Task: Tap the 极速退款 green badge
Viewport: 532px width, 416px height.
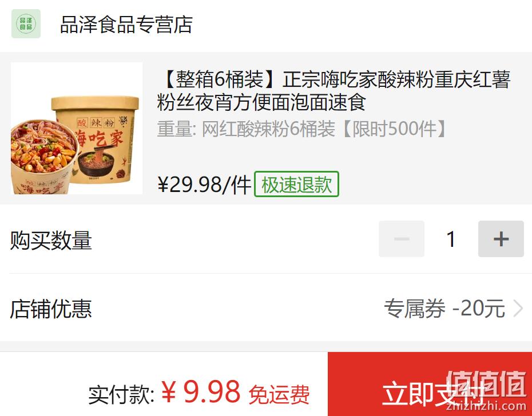Action: (296, 184)
